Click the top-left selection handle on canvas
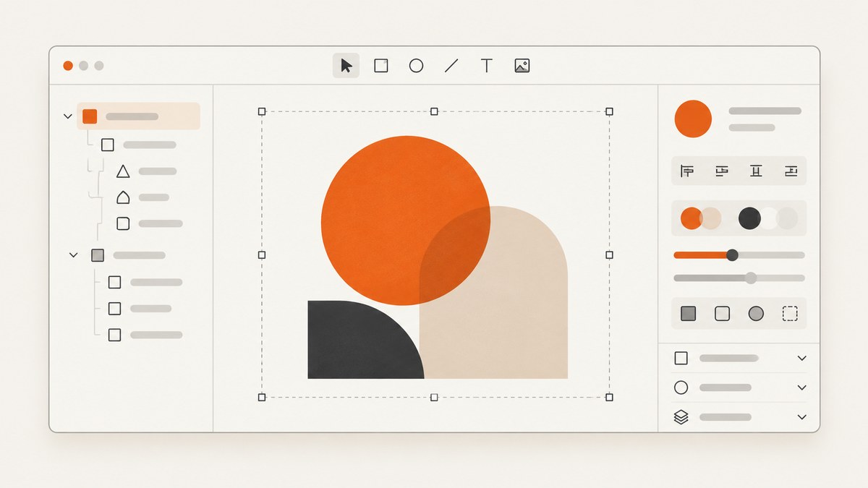The width and height of the screenshot is (868, 488). 262,111
